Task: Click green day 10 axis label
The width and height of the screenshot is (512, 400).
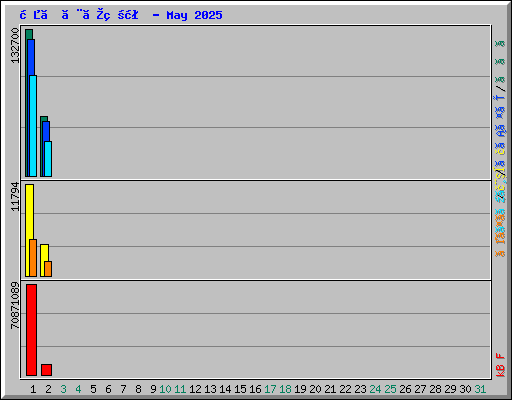Action: pyautogui.click(x=165, y=389)
